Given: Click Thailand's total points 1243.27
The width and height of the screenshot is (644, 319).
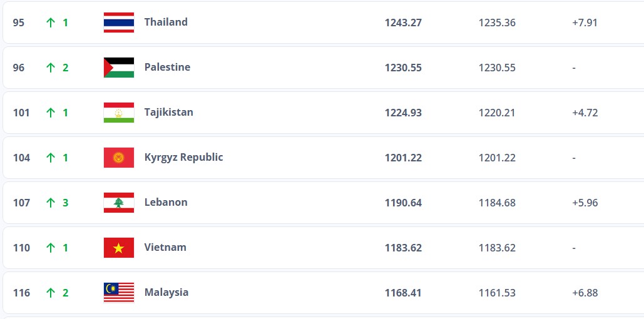Looking at the screenshot, I should coord(403,23).
